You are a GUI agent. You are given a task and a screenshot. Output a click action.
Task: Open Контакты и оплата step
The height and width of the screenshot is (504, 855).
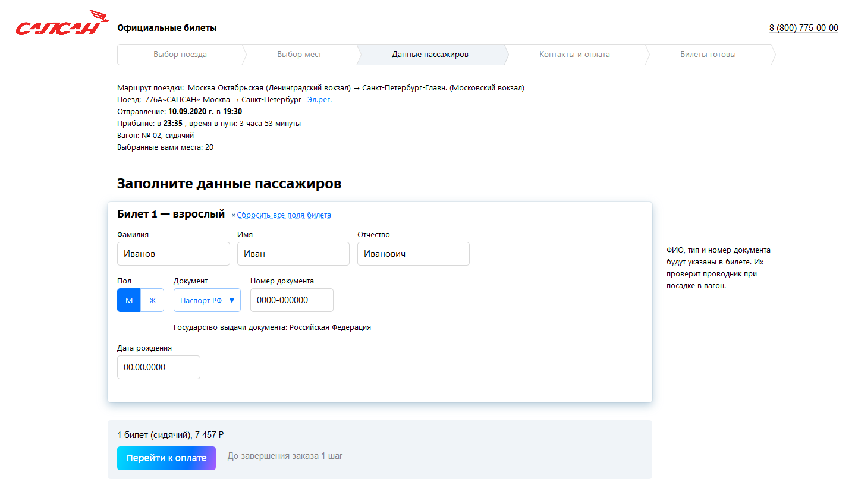pos(574,54)
